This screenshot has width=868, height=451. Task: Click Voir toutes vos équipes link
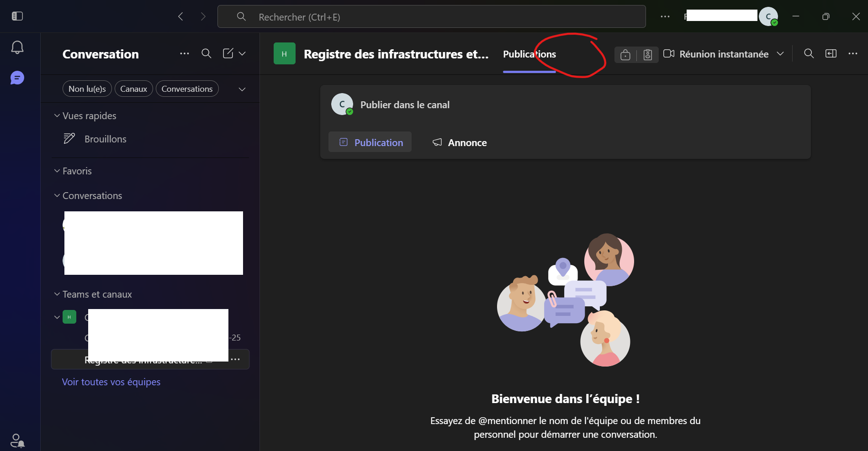tap(111, 382)
